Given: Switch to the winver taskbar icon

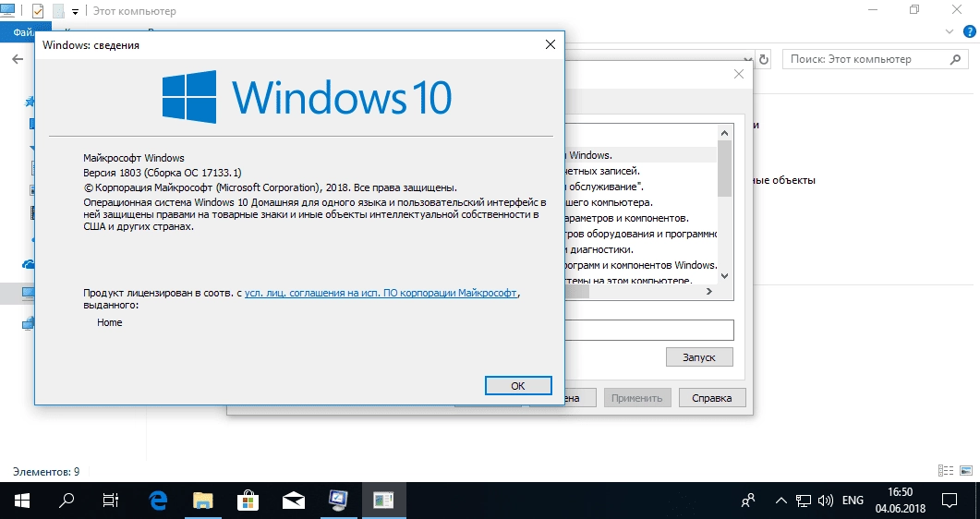Looking at the screenshot, I should [383, 501].
